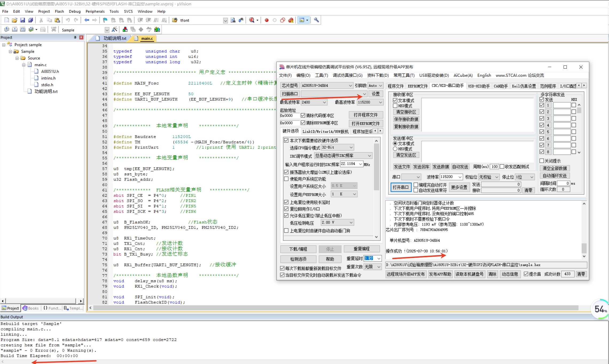Open configuration wrench icon
The height and width of the screenshot is (364, 609).
coord(316,20)
